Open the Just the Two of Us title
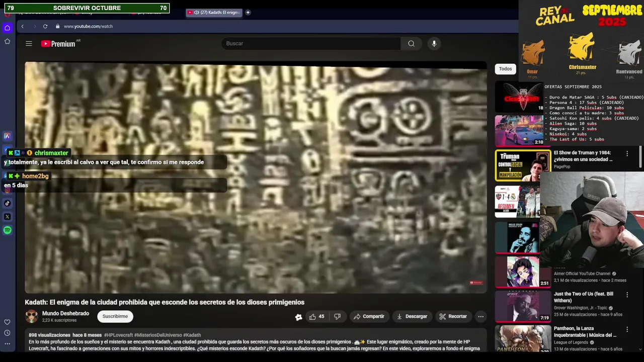Screen dimensions: 644x362 pyautogui.click(x=584, y=297)
